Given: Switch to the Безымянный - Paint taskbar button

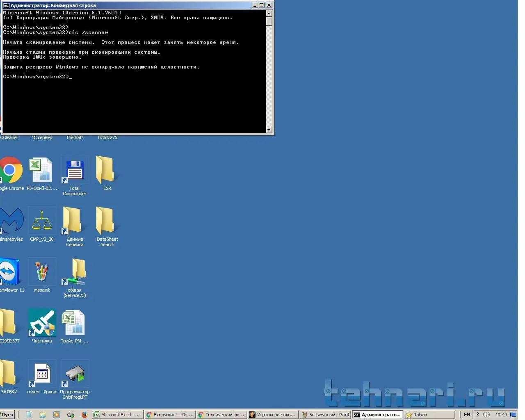Looking at the screenshot, I should tap(325, 415).
